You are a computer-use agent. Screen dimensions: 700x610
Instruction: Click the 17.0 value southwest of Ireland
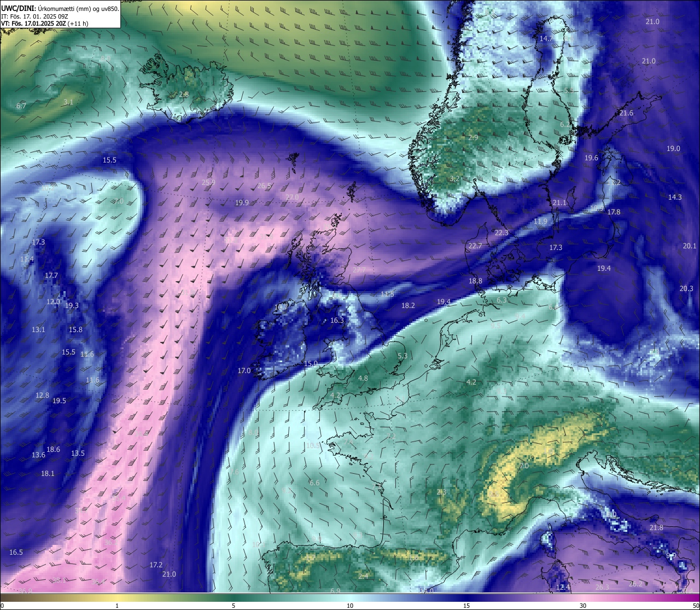244,371
